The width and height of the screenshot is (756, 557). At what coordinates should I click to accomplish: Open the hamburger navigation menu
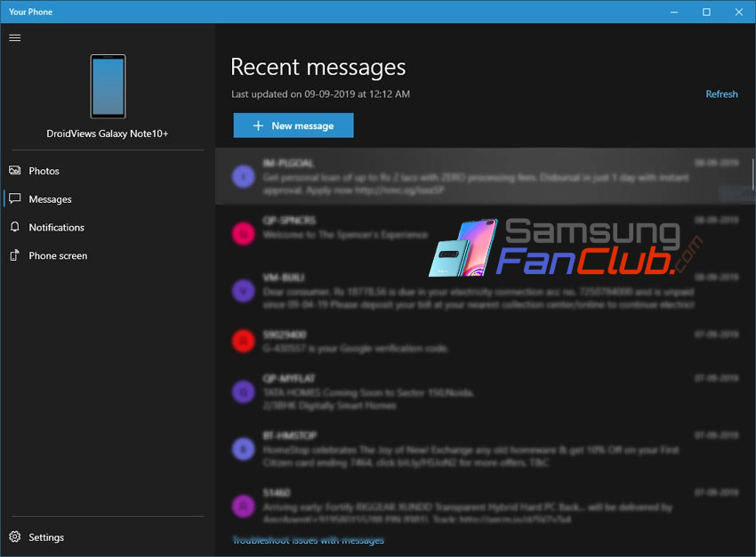[15, 37]
